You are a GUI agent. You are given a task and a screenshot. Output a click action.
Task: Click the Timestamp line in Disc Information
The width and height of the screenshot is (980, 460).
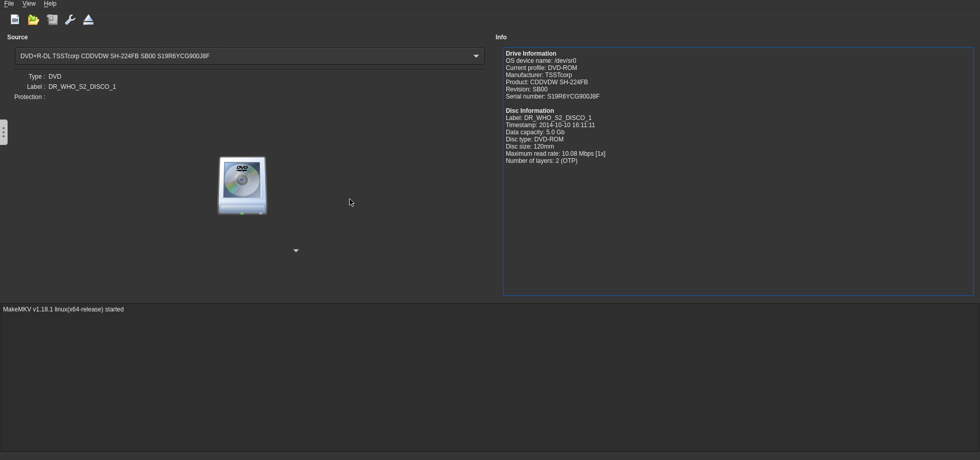point(550,125)
